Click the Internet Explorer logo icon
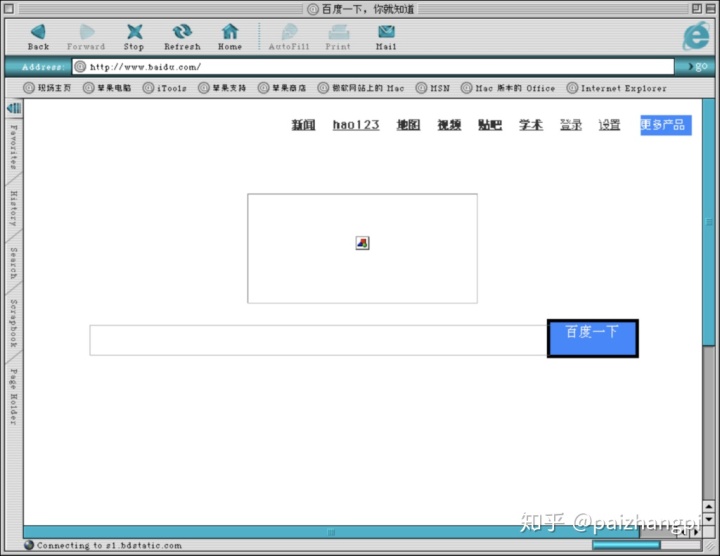This screenshot has height=556, width=720. 696,37
